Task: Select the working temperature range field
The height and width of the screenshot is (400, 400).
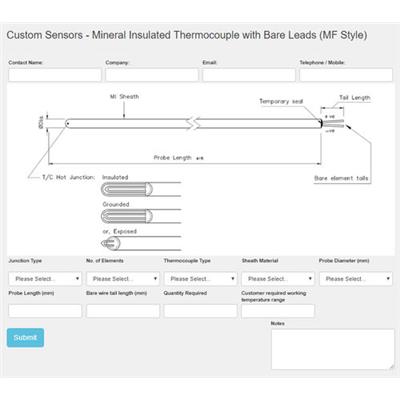Action: tap(278, 311)
